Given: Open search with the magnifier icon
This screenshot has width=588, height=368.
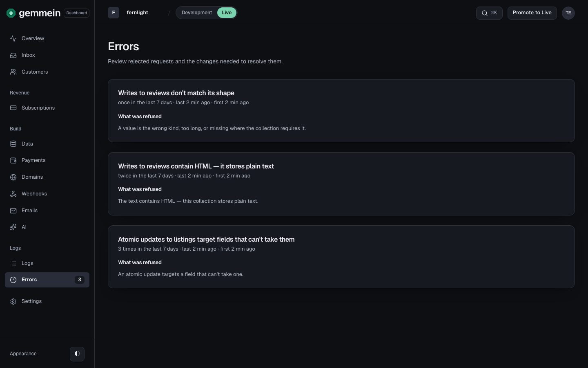Looking at the screenshot, I should point(485,13).
